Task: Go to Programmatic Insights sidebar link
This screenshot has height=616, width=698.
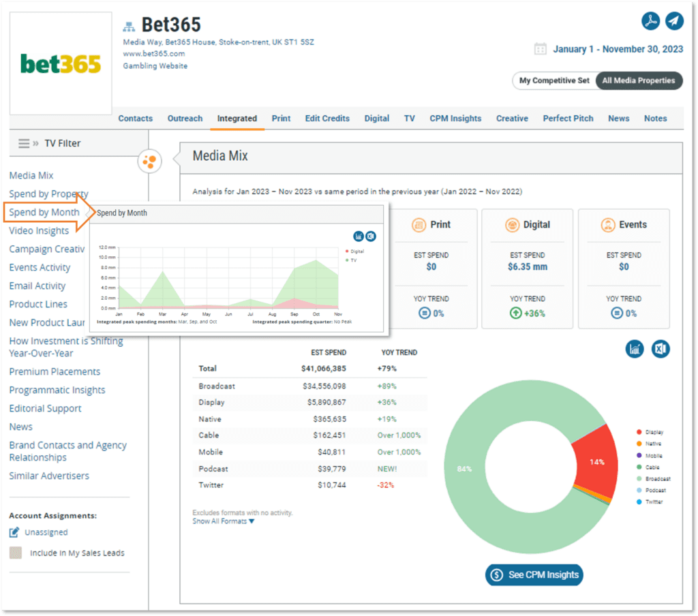Action: [57, 390]
